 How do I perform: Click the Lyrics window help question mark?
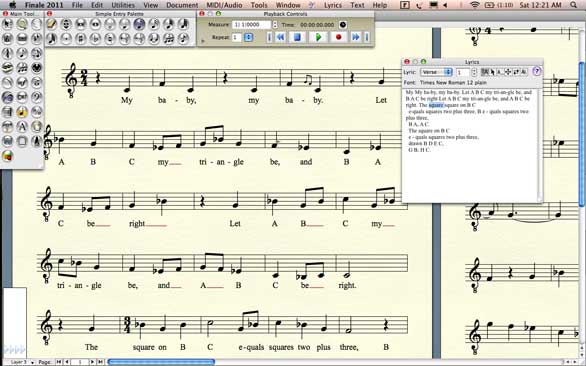point(537,71)
